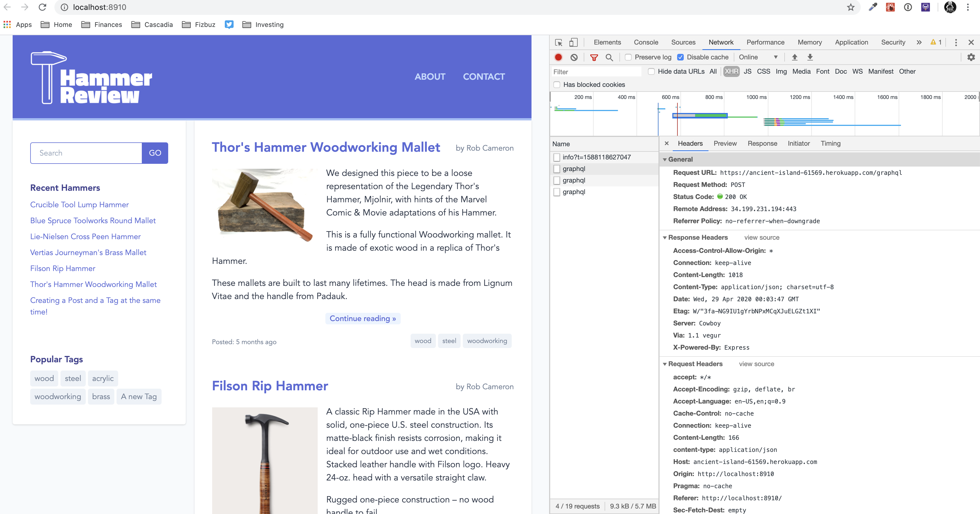Toggle the XHR request type filter
980x514 pixels.
[731, 71]
